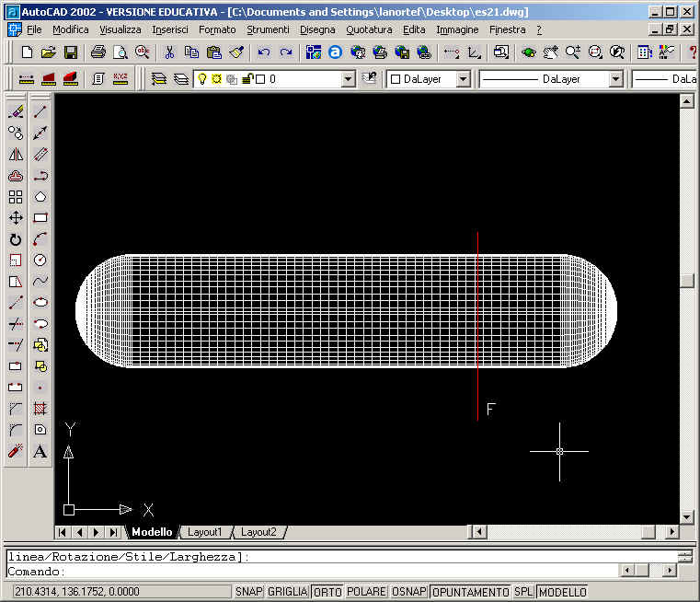
Task: Open a file with the Open icon
Action: click(x=48, y=52)
